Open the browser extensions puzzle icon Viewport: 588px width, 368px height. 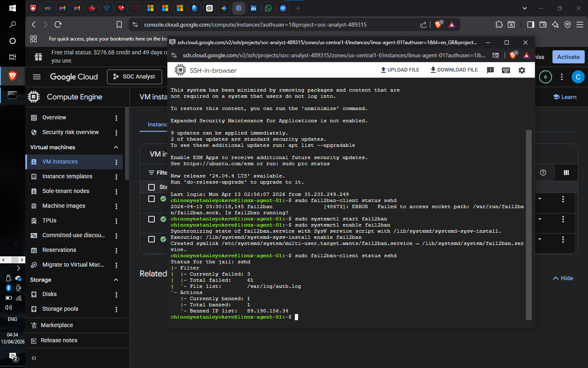tap(499, 25)
